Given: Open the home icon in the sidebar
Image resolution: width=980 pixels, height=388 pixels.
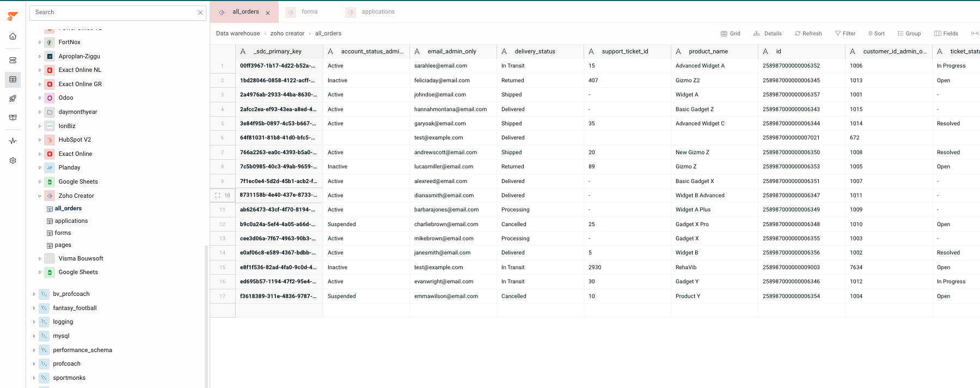Looking at the screenshot, I should 13,37.
